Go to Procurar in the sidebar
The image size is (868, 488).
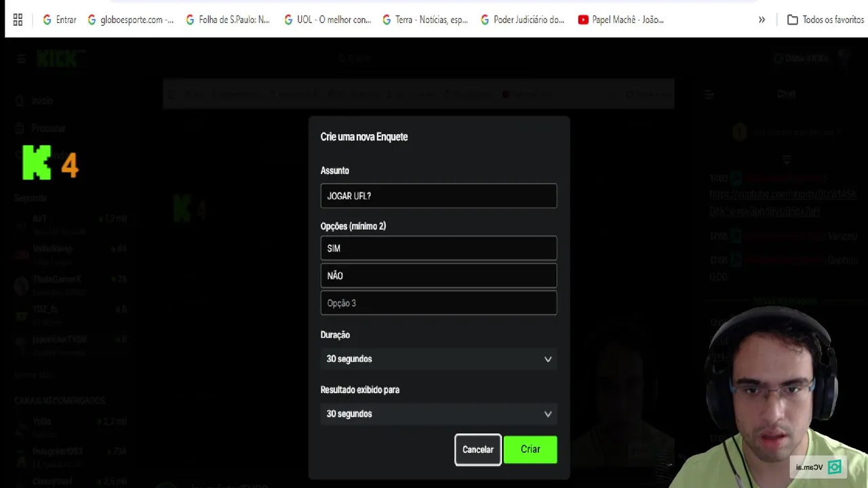point(41,128)
